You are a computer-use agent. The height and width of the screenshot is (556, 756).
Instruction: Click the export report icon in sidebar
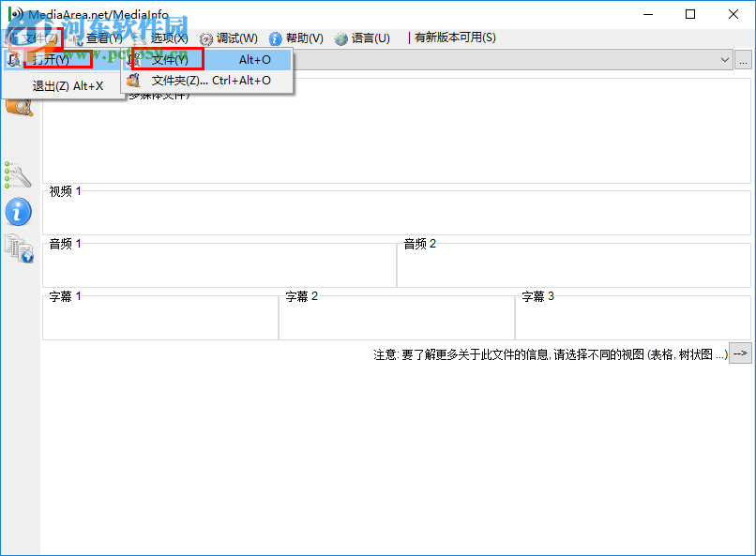[20, 249]
